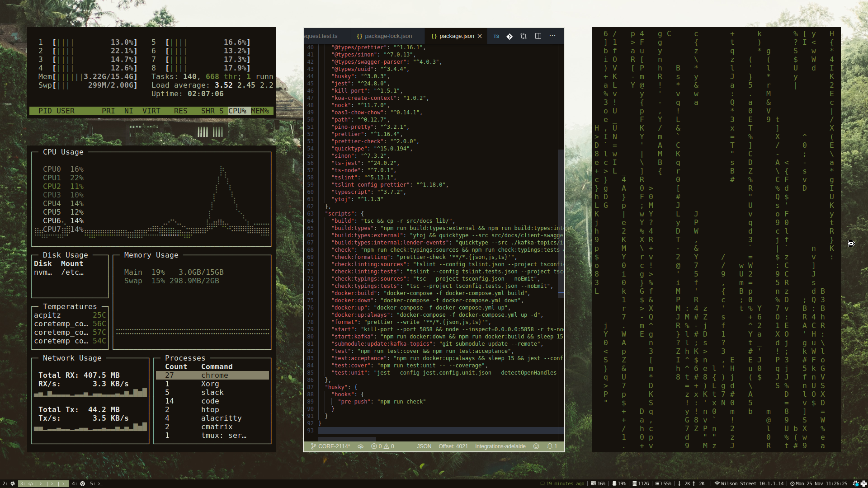Change the JSON language mode selector
868x488 pixels.
pyautogui.click(x=424, y=446)
